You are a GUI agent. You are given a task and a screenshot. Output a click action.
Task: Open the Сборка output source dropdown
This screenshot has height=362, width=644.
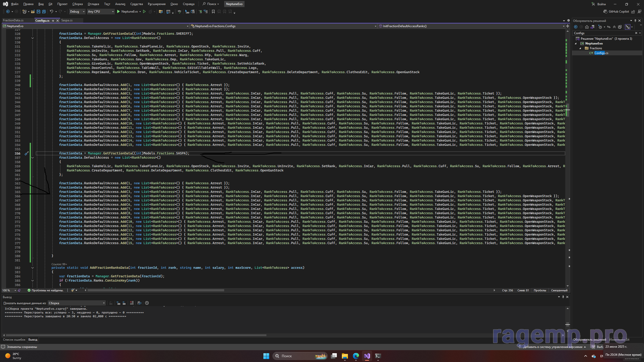tap(77, 303)
